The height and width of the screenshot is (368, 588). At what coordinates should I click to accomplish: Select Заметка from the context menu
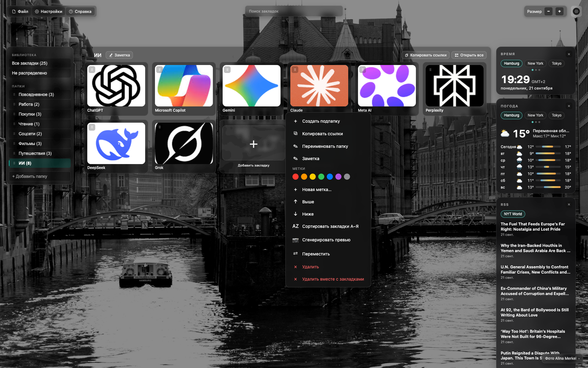[x=328, y=159]
